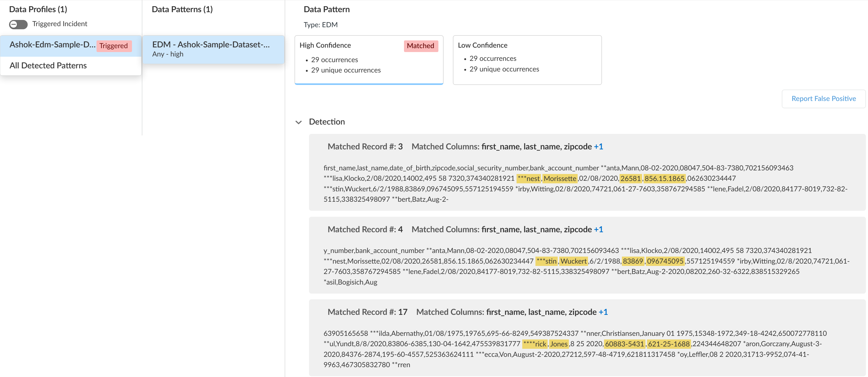Click highlighted Wuckert last name
The width and height of the screenshot is (868, 377).
tap(573, 261)
